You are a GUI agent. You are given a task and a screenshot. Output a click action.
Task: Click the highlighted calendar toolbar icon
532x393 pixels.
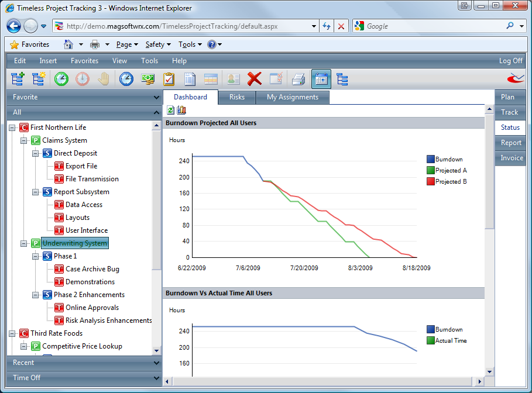321,79
